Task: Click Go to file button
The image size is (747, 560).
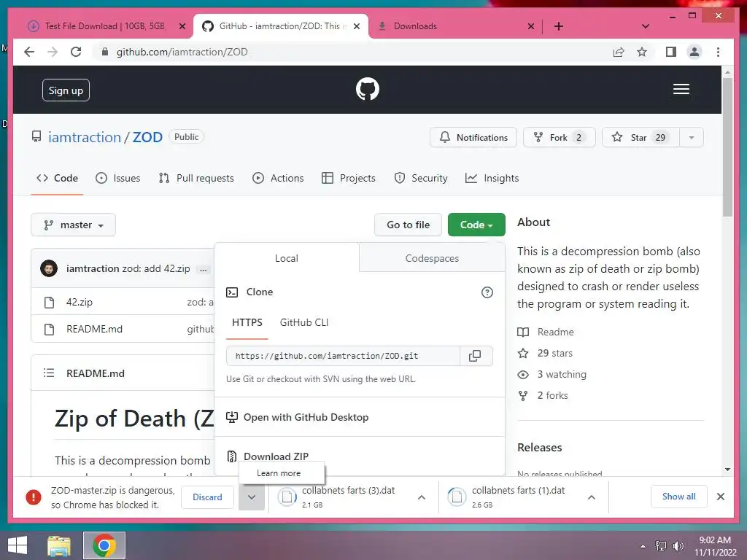Action: tap(408, 225)
